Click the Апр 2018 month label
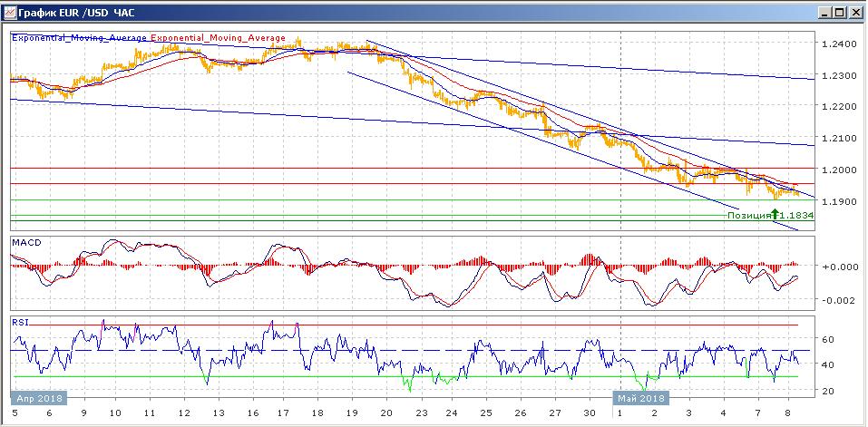This screenshot has width=868, height=427. point(39,398)
